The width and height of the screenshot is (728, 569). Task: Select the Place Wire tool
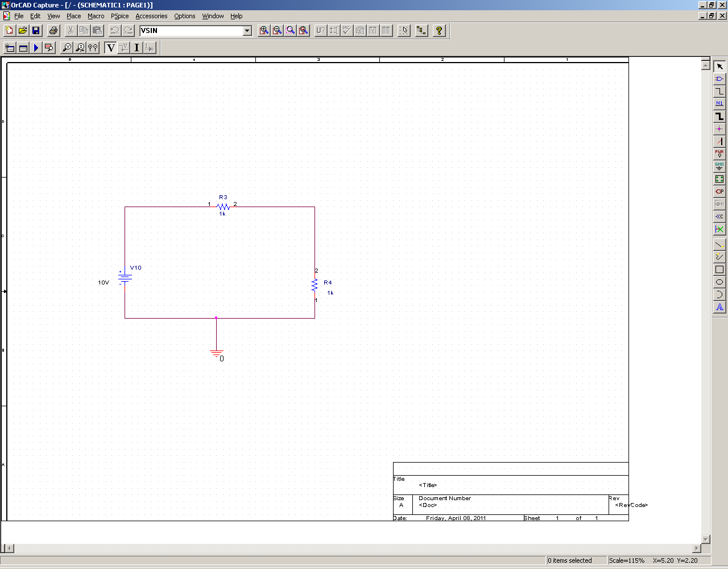pos(719,92)
